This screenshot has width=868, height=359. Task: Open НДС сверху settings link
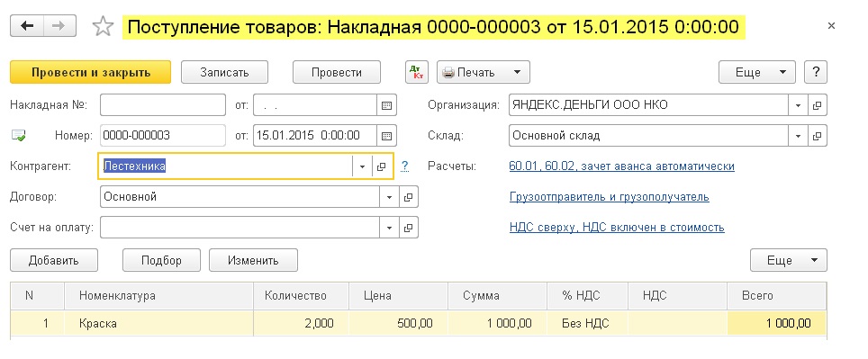click(x=617, y=228)
